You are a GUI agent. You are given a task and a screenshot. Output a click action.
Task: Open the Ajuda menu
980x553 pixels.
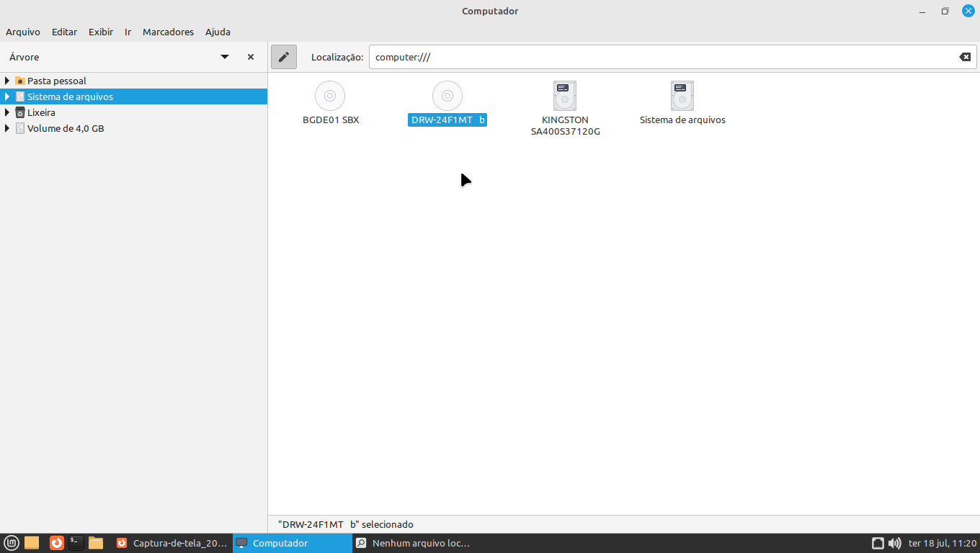(x=218, y=32)
